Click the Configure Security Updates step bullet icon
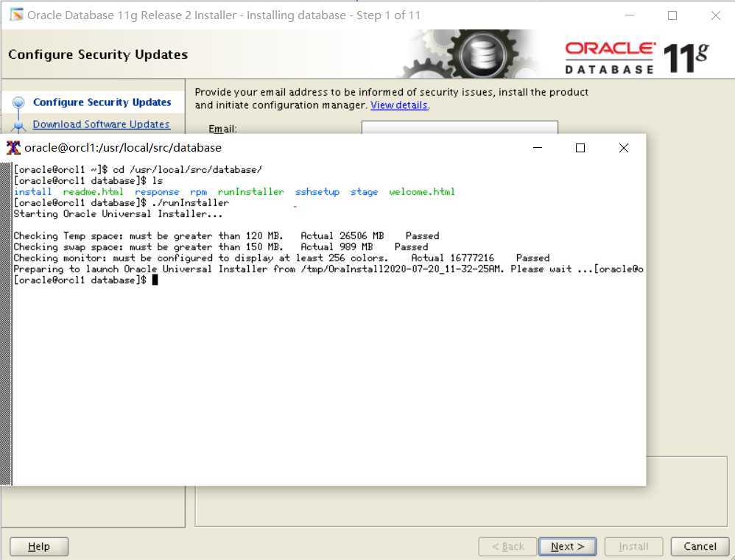The height and width of the screenshot is (560, 735). pos(18,102)
